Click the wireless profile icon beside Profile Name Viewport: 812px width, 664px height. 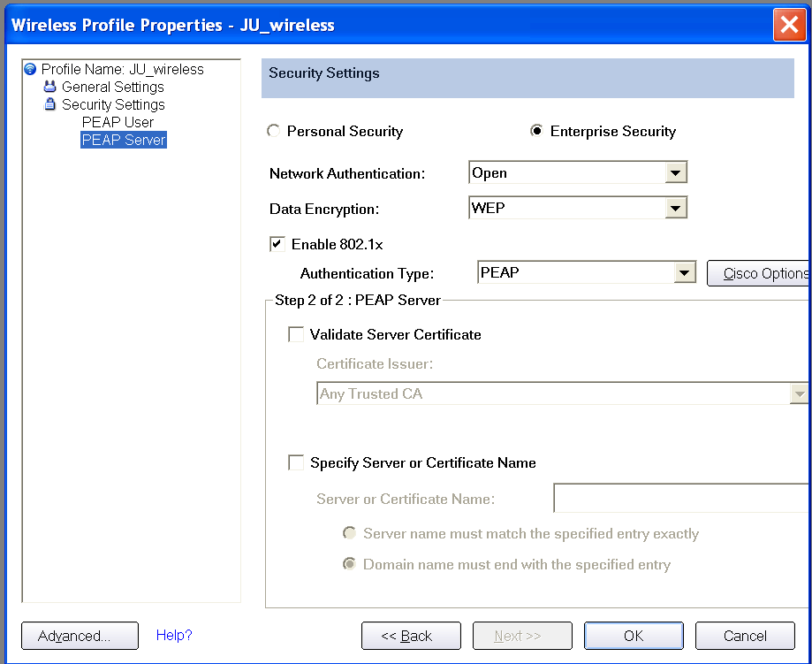click(30, 69)
